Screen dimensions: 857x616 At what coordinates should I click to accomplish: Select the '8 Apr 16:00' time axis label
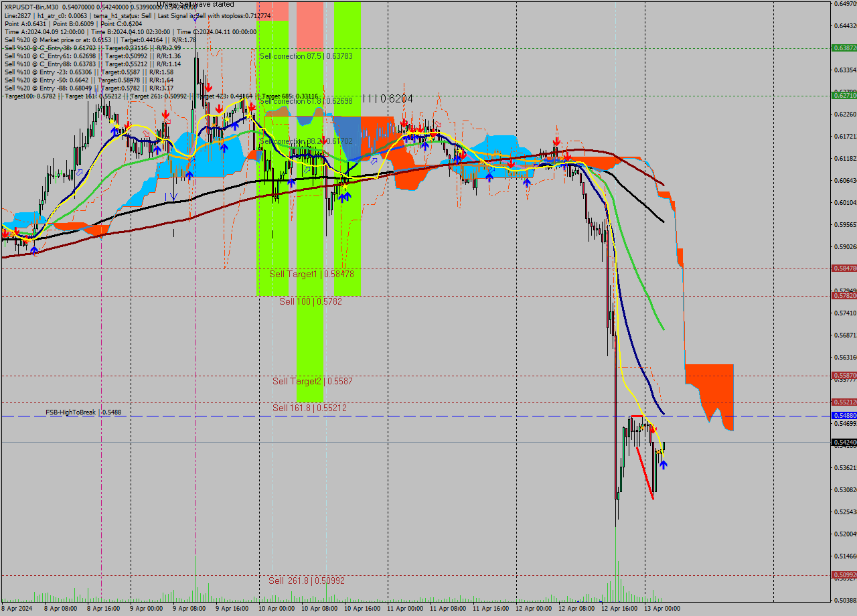(x=103, y=609)
